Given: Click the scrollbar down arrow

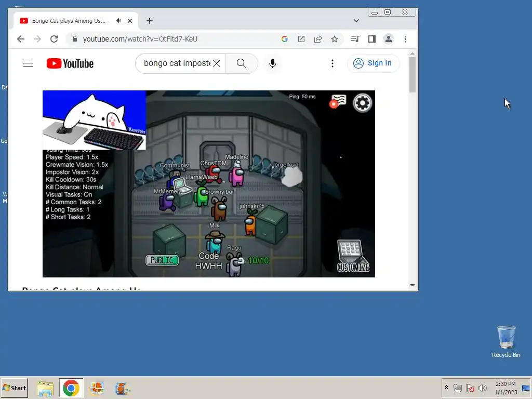Looking at the screenshot, I should point(412,285).
